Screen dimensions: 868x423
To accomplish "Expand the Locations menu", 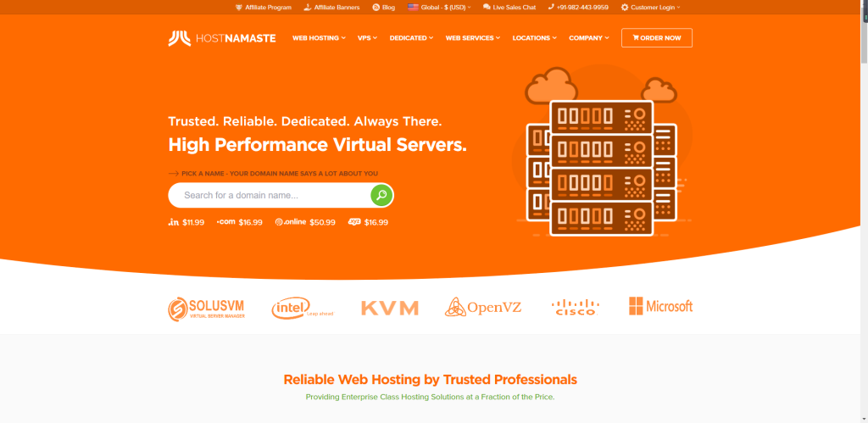I will click(x=534, y=38).
